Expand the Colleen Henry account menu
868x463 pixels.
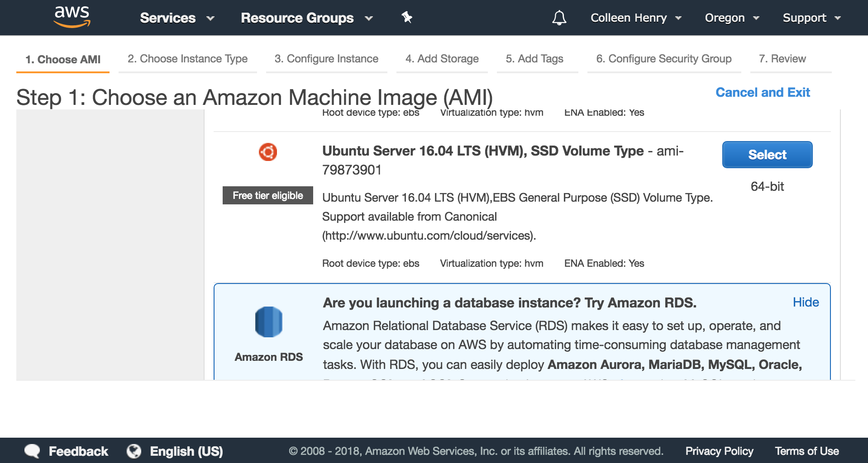click(635, 18)
